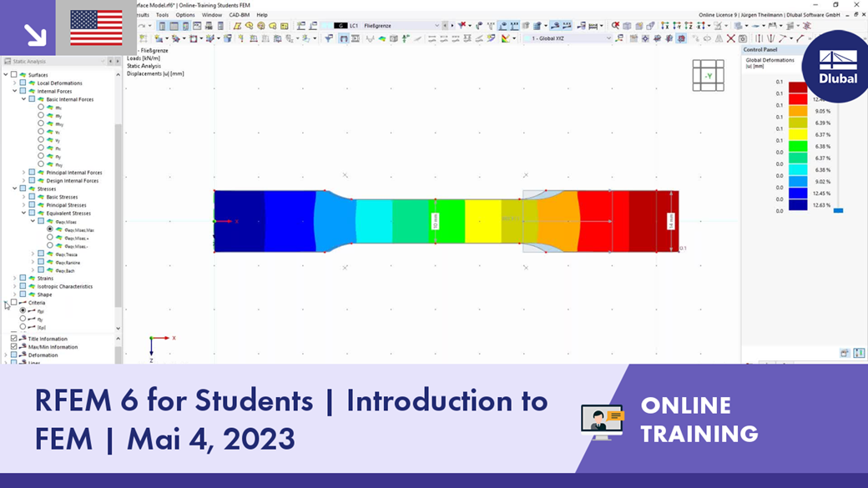868x488 pixels.
Task: Click the navigator vertical scrollbar down arrow
Action: 118,328
